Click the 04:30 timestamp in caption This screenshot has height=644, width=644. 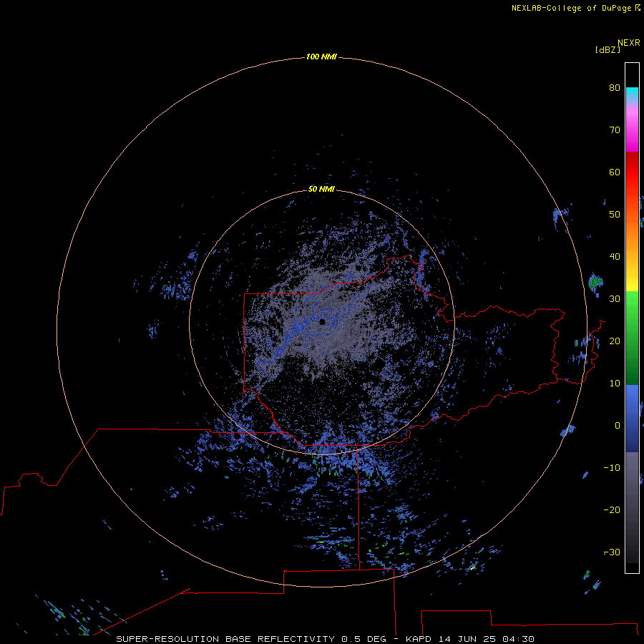click(518, 639)
